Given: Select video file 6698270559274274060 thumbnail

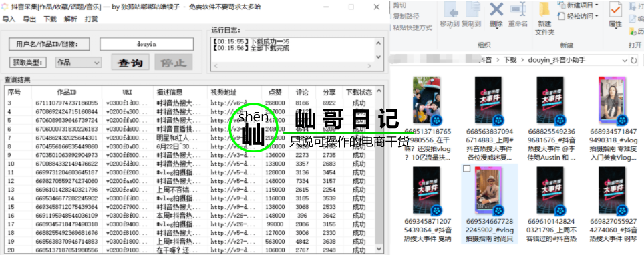Looking at the screenshot, I should pos(612,190).
